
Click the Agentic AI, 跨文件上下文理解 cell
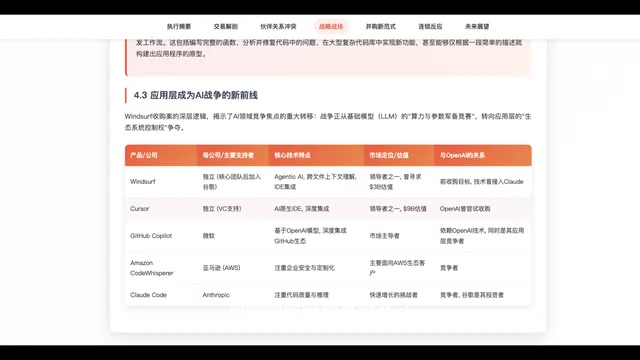pos(316,182)
